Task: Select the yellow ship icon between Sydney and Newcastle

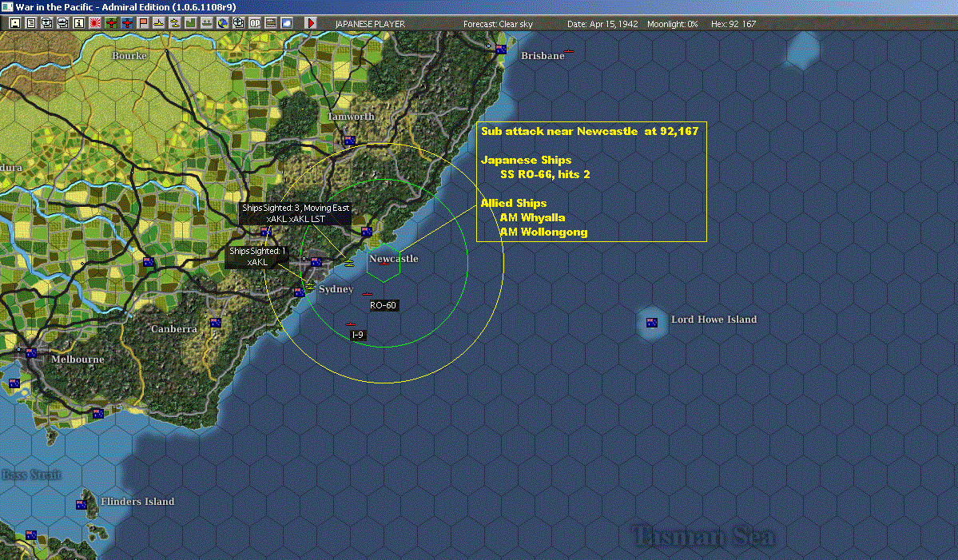Action: click(x=349, y=263)
